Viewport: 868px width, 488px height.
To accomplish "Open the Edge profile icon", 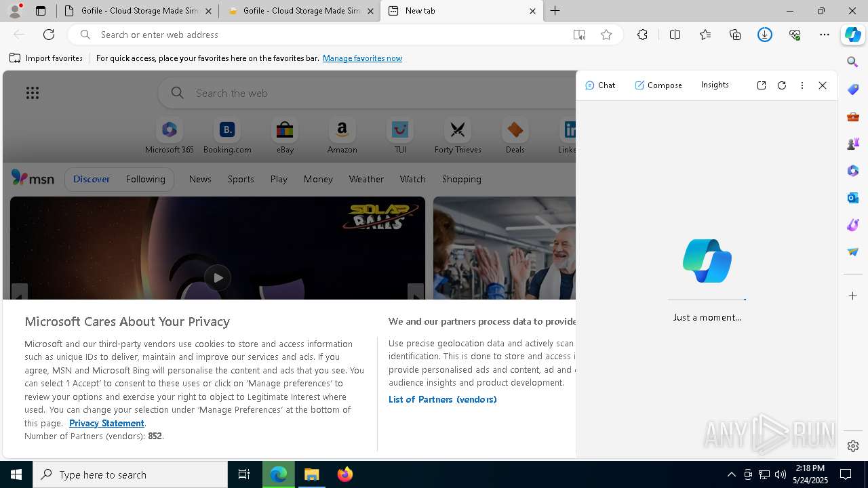I will point(15,11).
